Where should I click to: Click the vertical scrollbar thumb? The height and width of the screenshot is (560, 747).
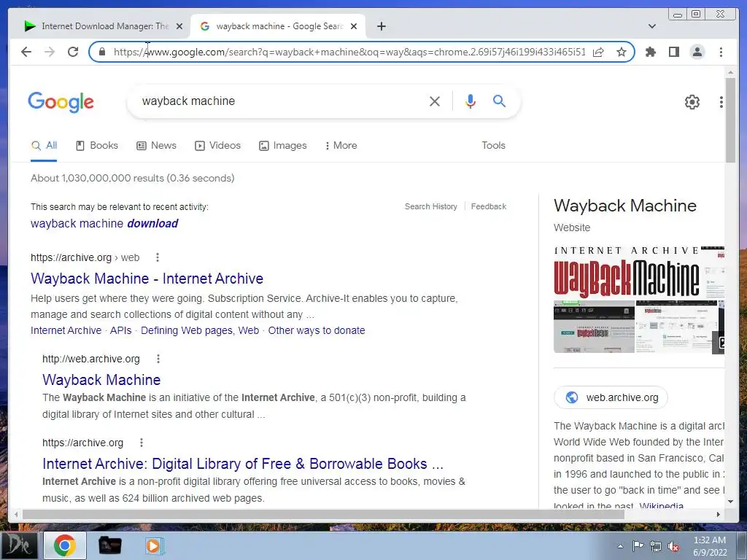pyautogui.click(x=729, y=120)
